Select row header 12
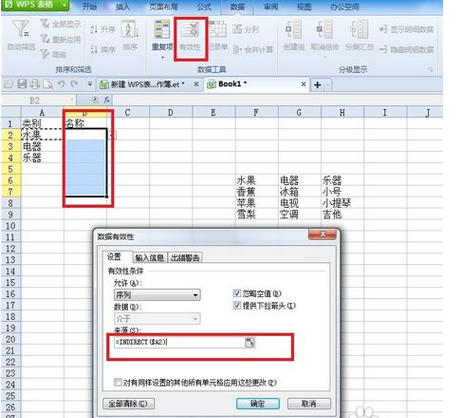The image size is (460, 418). point(11,249)
